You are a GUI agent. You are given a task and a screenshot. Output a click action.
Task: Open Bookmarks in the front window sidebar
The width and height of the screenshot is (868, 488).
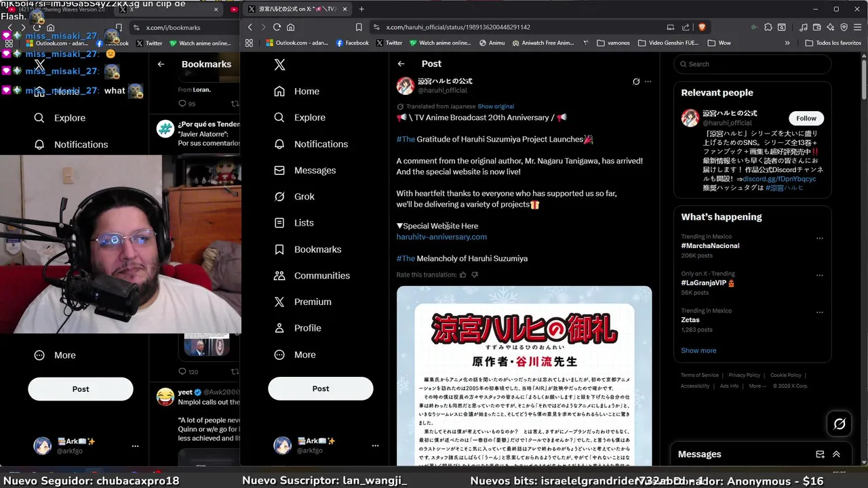point(307,249)
